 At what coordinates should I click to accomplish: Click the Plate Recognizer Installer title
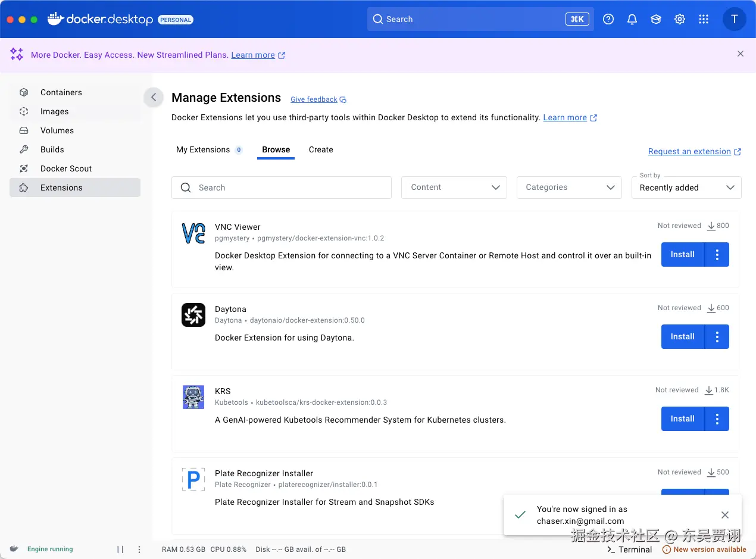[x=264, y=473]
